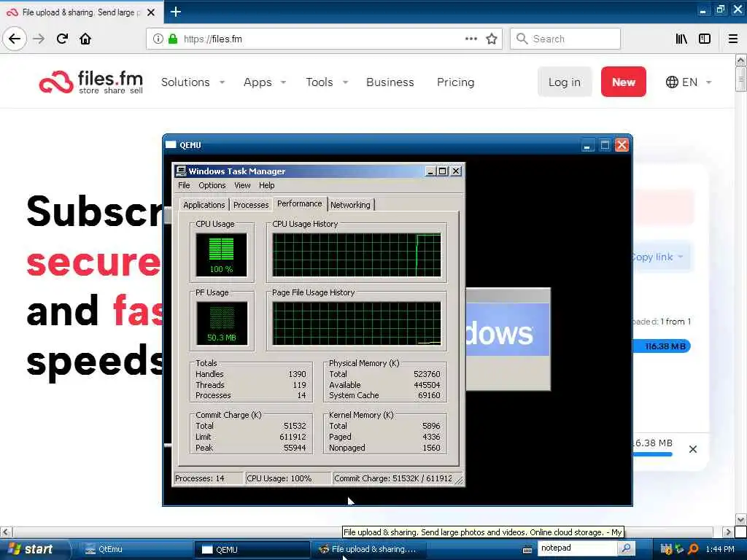Dismiss the upload item with X icon

pos(693,449)
